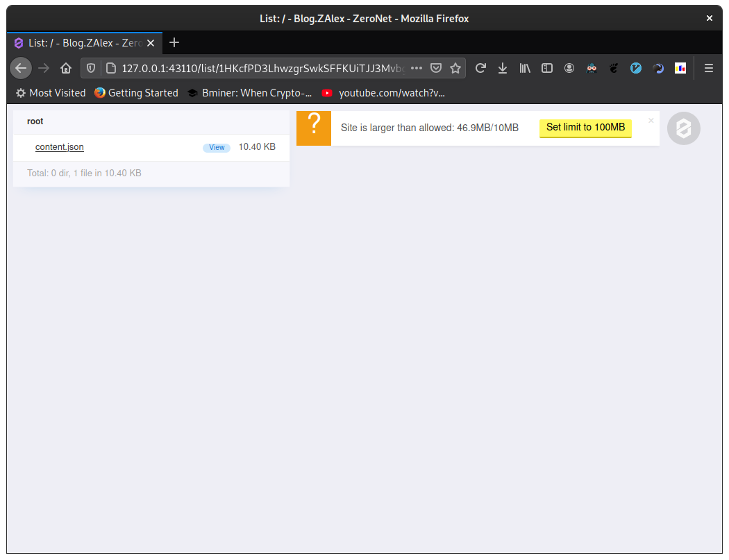Open the page actions ellipsis menu

(x=417, y=68)
